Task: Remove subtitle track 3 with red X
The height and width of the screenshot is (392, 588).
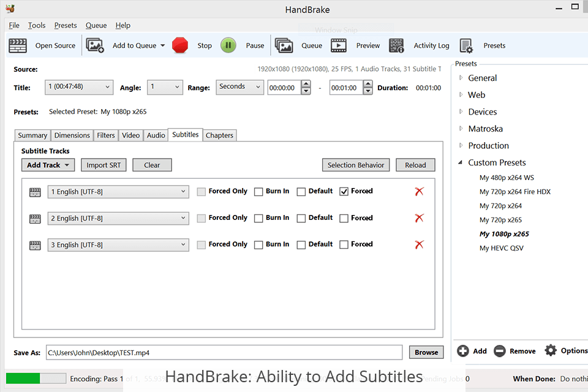Action: (x=419, y=244)
